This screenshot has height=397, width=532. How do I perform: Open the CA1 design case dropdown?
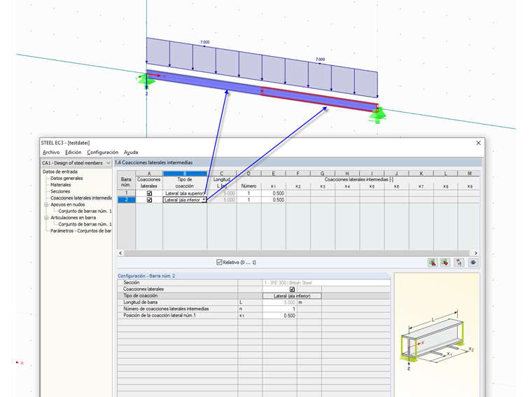[108, 163]
